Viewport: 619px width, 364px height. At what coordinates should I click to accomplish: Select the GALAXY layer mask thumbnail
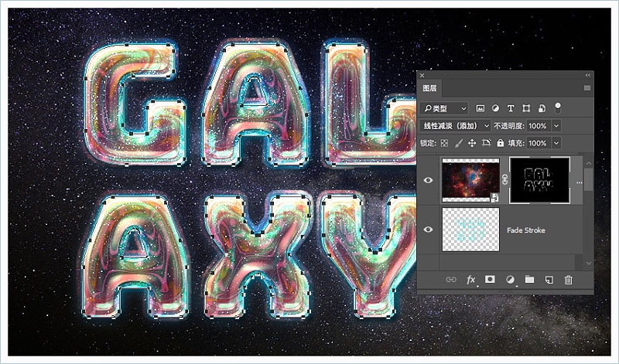click(x=539, y=179)
